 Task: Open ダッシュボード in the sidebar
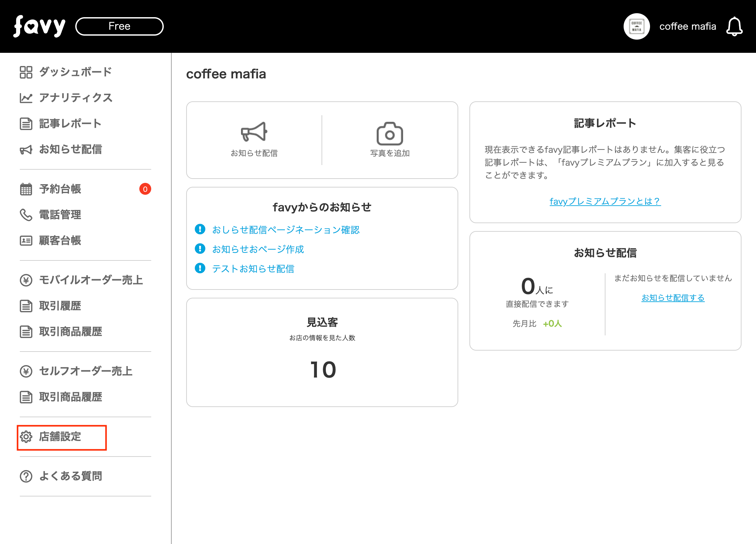(x=75, y=72)
